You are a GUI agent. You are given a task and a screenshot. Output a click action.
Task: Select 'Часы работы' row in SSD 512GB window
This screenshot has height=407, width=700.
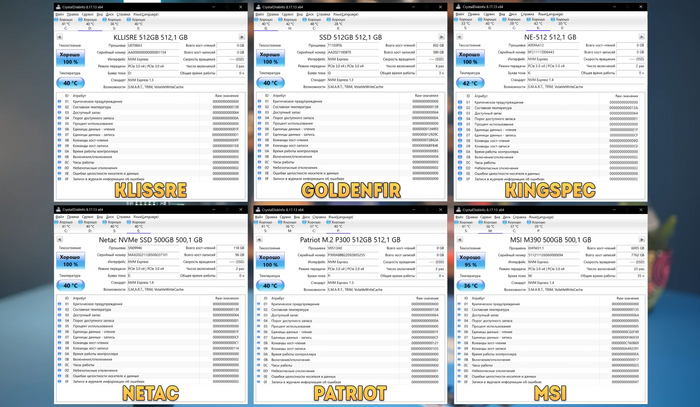[x=349, y=162]
